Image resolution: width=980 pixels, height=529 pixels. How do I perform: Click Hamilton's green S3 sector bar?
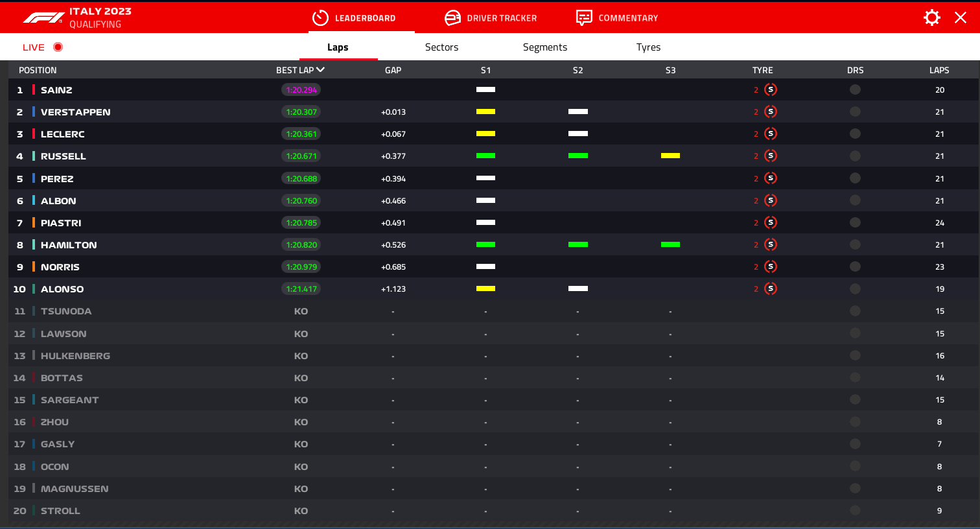pos(670,244)
